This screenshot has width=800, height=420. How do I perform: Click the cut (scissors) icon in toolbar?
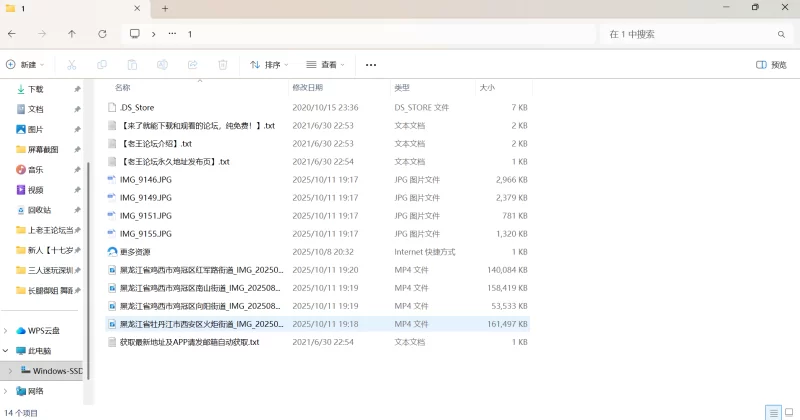click(x=72, y=65)
